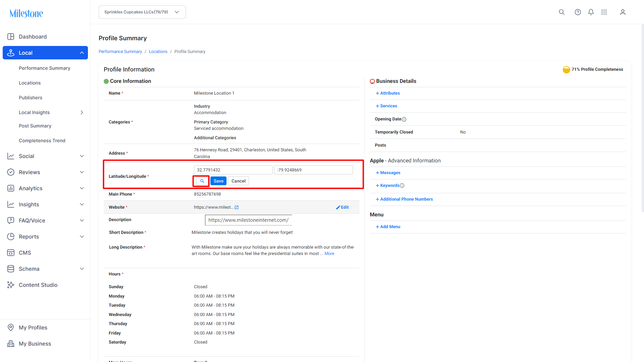Screen dimensions: 644x362
Task: Expand Local Insights submenu arrow
Action: coord(82,112)
